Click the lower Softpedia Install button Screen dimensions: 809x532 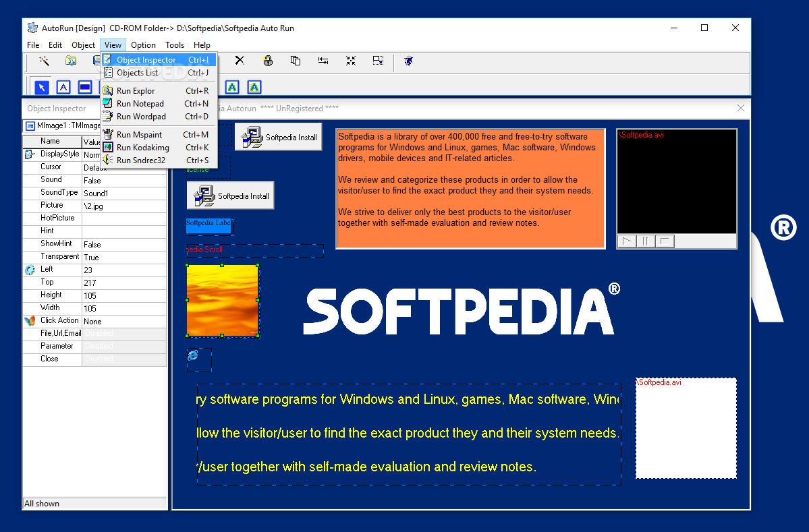click(x=231, y=196)
